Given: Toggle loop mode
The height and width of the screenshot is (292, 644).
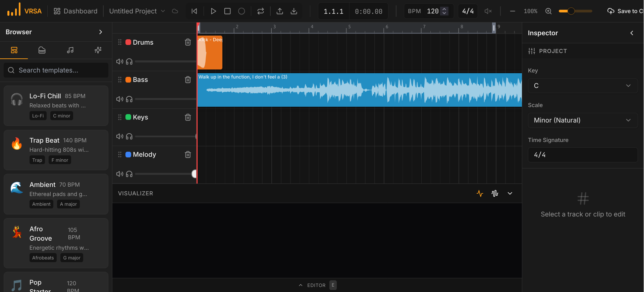Looking at the screenshot, I should [x=261, y=11].
